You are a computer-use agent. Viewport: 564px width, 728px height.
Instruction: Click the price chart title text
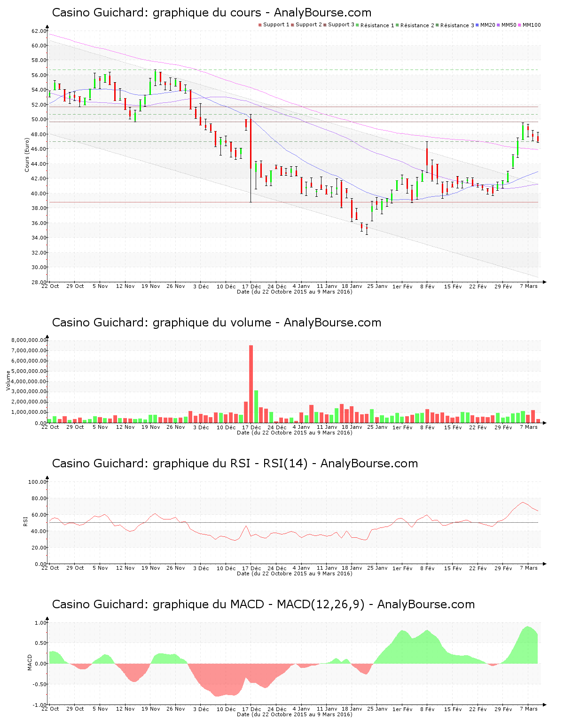(x=211, y=13)
